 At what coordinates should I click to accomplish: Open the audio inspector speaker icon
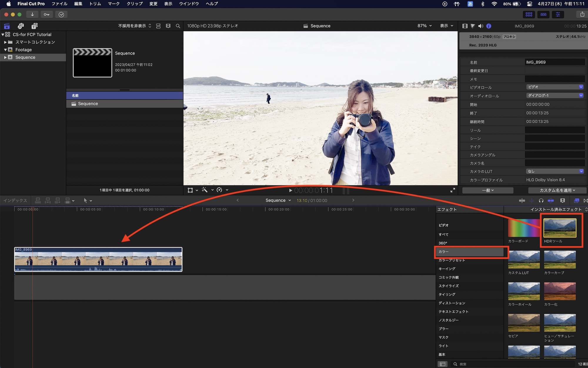pos(480,26)
